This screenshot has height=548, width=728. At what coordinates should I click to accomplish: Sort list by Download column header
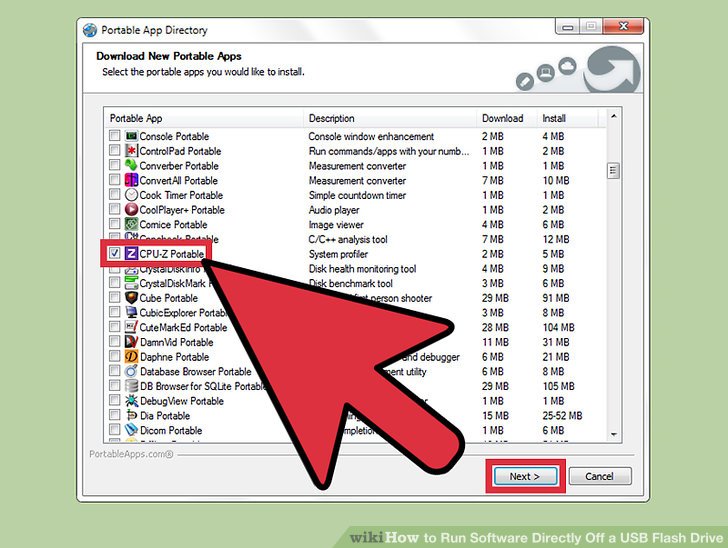tap(507, 118)
